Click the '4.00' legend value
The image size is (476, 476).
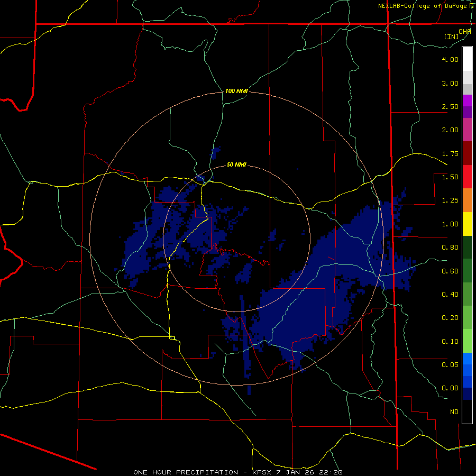(450, 59)
